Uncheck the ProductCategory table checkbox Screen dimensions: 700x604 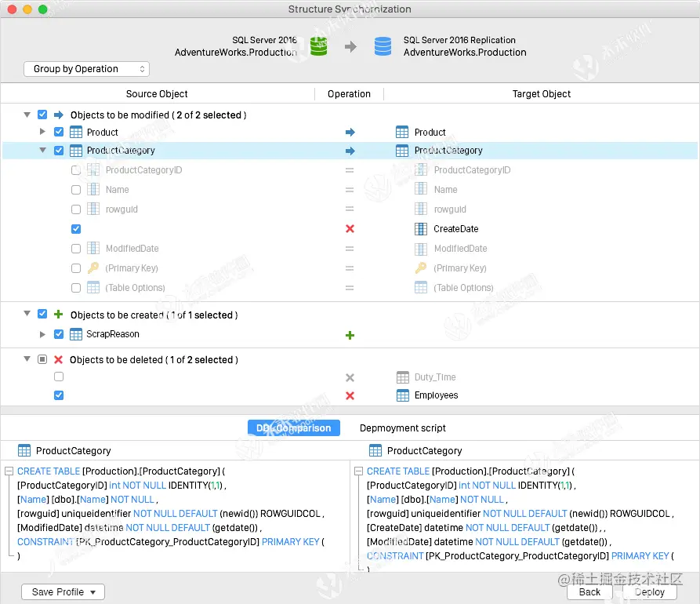[x=59, y=150]
